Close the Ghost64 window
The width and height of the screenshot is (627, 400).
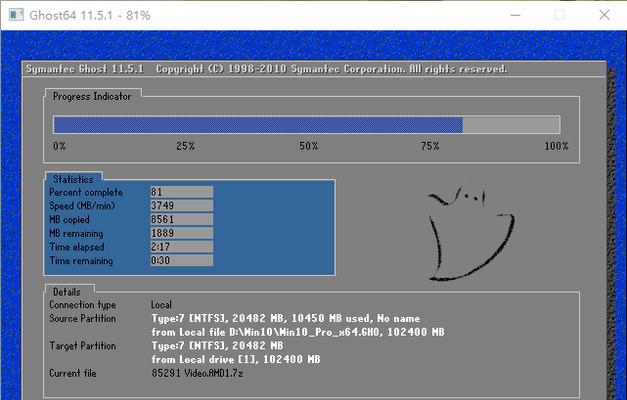(604, 15)
